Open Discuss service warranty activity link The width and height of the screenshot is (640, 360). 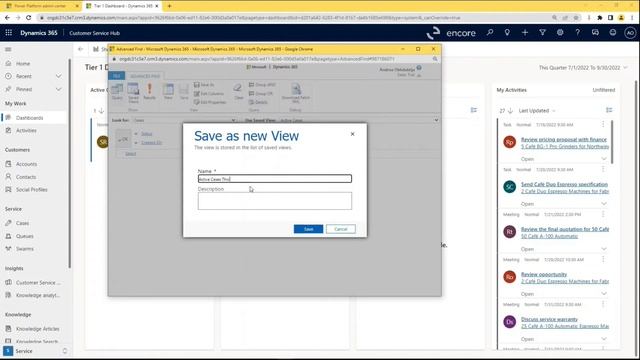[549, 319]
